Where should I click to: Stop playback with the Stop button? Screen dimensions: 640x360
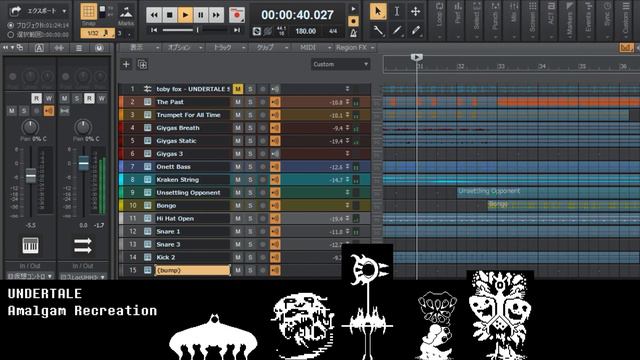[x=169, y=15]
